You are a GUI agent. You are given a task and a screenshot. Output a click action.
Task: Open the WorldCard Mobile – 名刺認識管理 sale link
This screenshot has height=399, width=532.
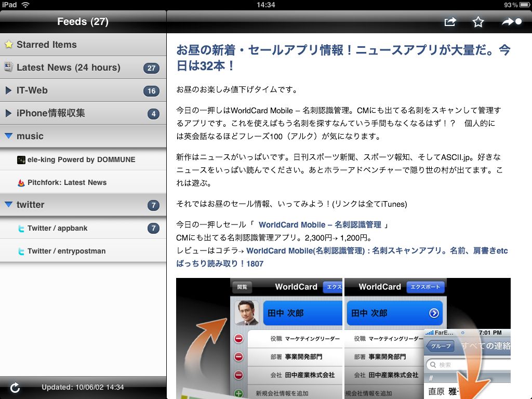(320, 224)
